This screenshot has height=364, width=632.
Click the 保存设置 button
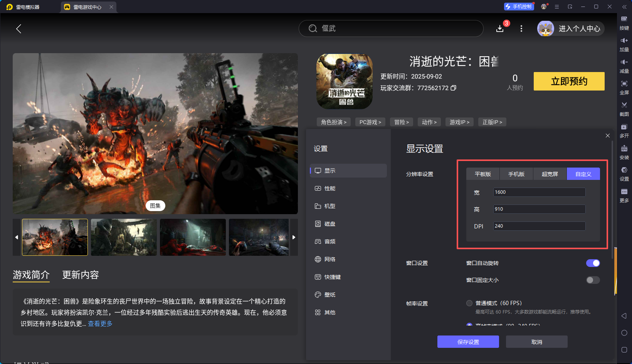click(468, 342)
